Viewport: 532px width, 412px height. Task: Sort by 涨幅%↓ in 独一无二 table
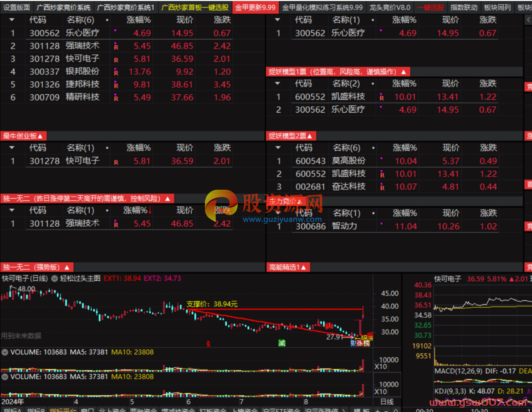click(138, 210)
